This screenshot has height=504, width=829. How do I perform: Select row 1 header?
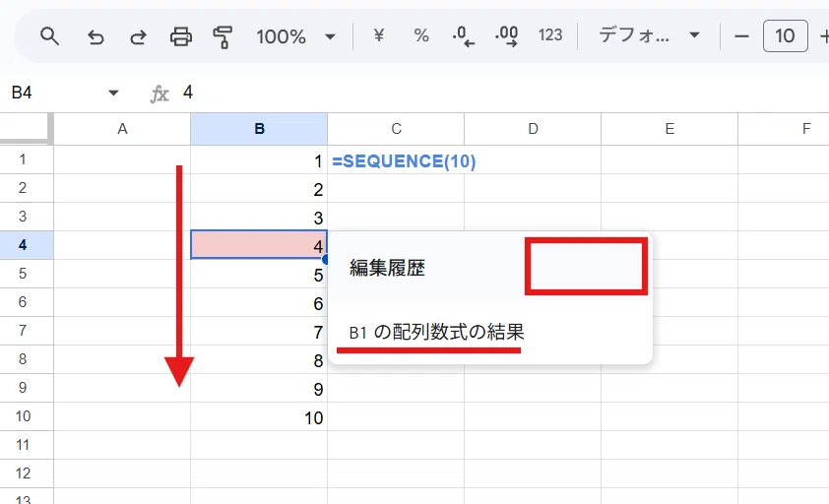[x=27, y=159]
